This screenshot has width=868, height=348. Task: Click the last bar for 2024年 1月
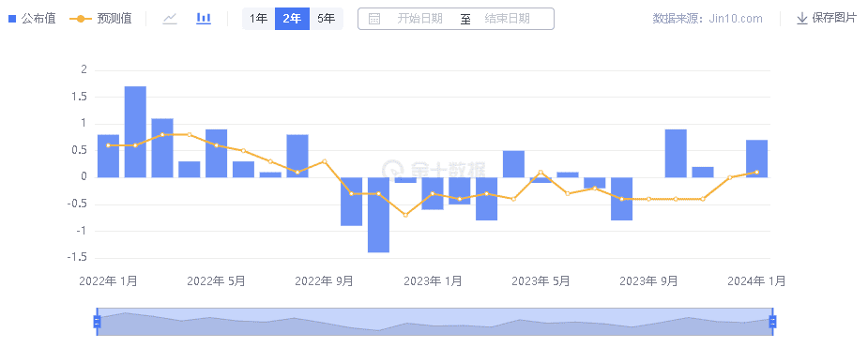[x=756, y=159]
